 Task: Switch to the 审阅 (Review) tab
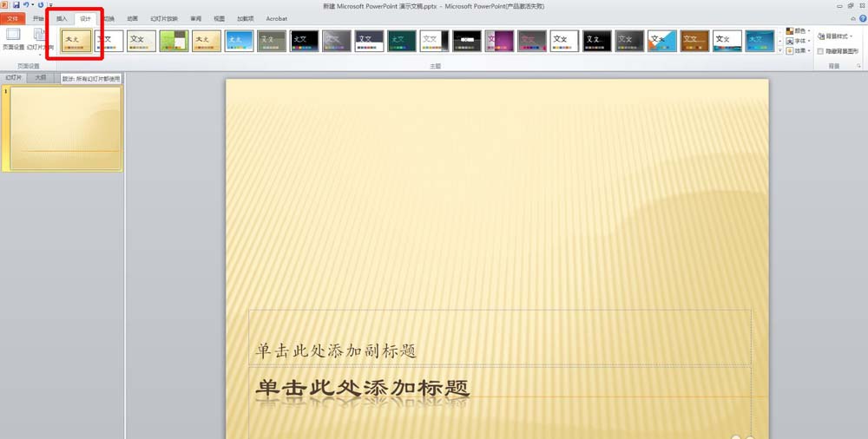tap(196, 19)
